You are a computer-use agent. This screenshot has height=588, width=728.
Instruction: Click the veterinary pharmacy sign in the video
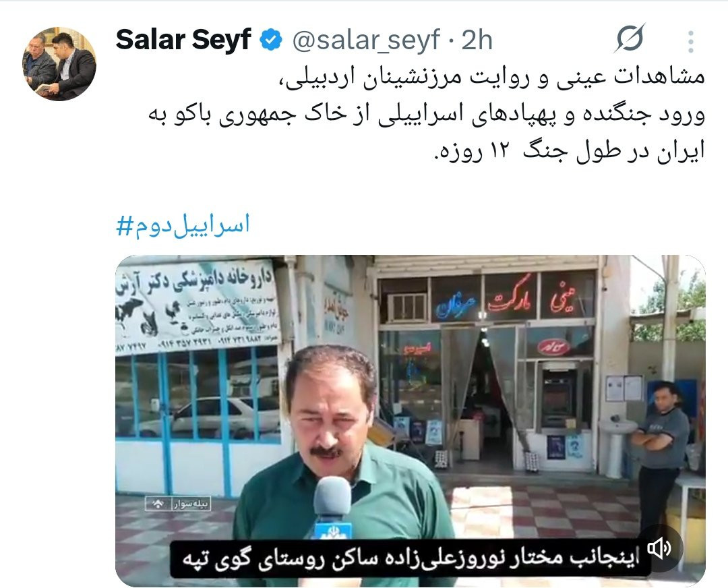pyautogui.click(x=198, y=307)
